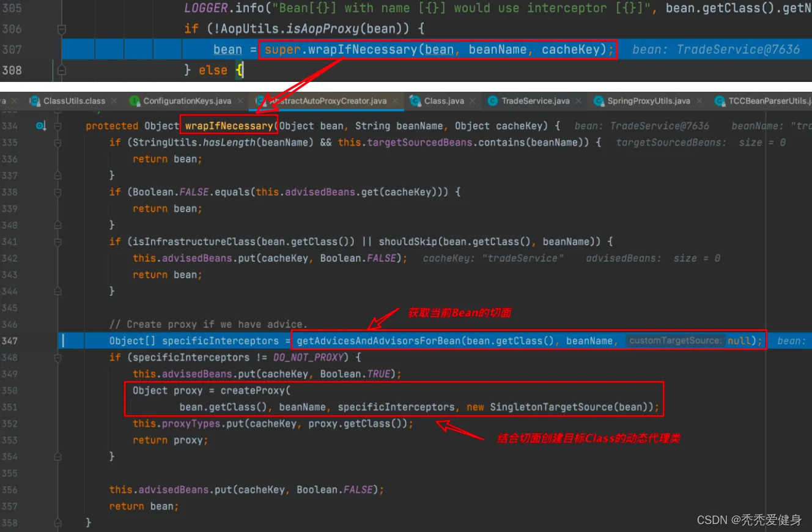The height and width of the screenshot is (532, 812).
Task: Click the getAdvicesAndAdvisorsForBean method call
Action: [x=378, y=341]
